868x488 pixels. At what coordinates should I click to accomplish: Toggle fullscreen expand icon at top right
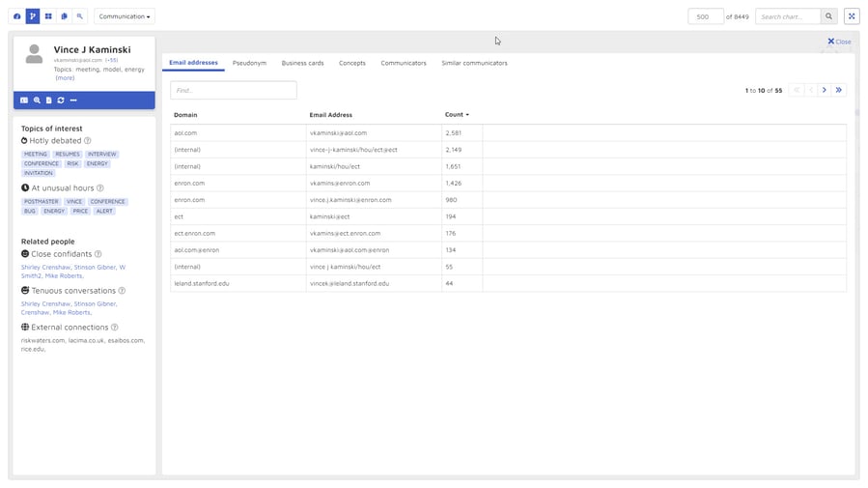coord(852,16)
